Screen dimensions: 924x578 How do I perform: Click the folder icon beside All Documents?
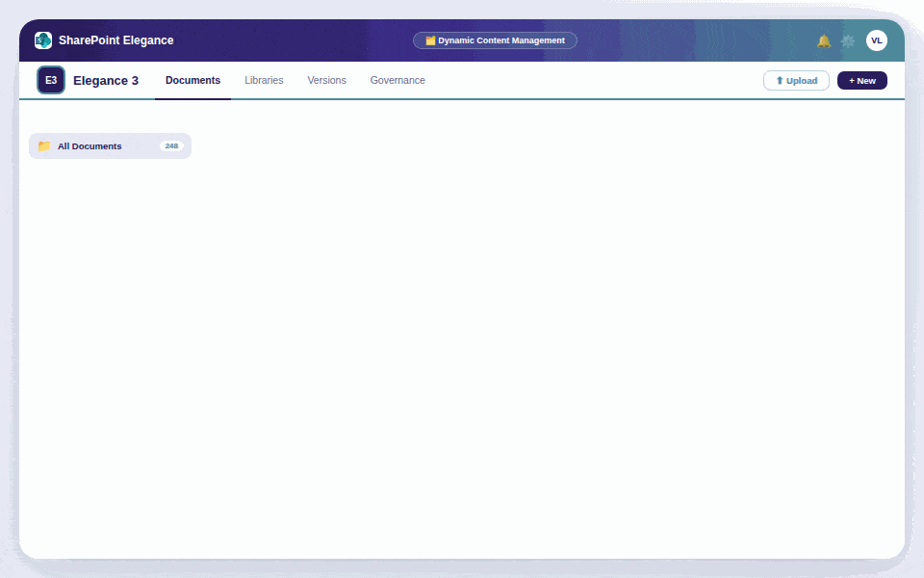[44, 145]
